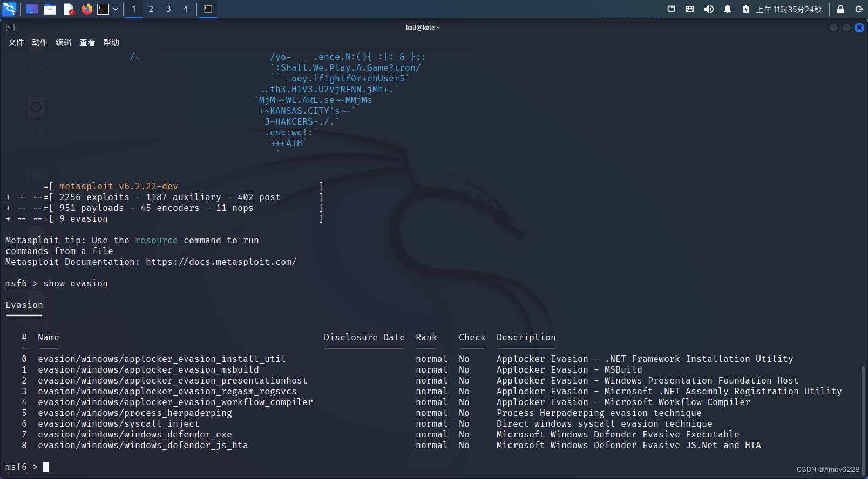The width and height of the screenshot is (868, 479).
Task: Select text applocker_evasion_presentationhost
Action: coord(216,381)
